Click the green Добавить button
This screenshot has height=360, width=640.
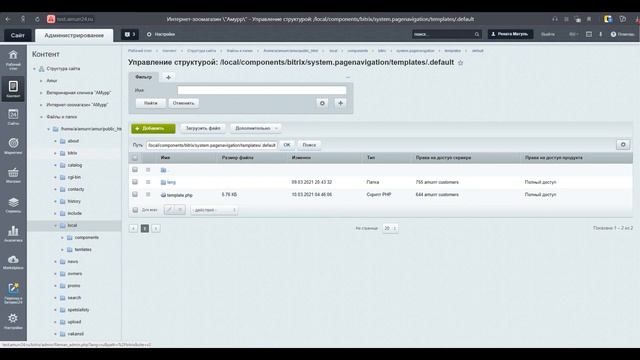click(153, 129)
